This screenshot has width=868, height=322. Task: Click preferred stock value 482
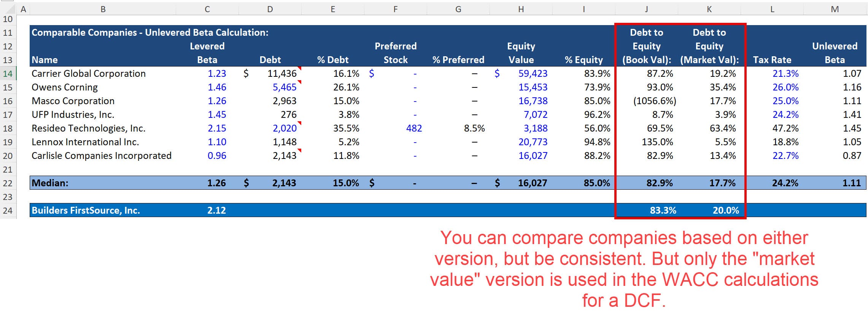[414, 128]
